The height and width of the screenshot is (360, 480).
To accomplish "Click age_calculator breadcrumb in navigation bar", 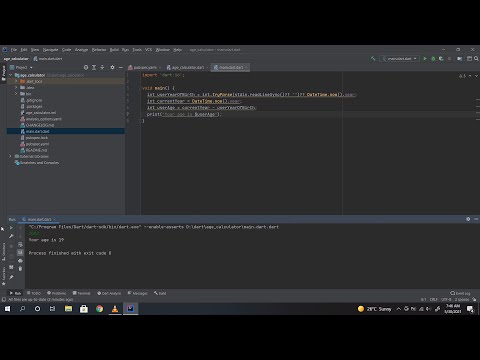I will [x=16, y=59].
